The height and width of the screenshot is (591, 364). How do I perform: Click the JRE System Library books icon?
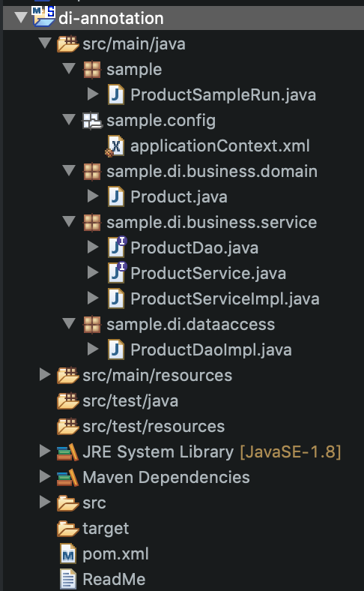point(67,452)
